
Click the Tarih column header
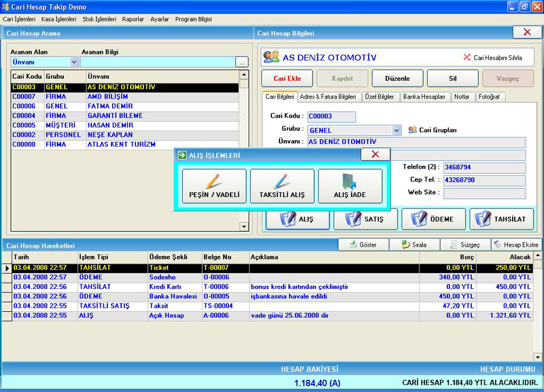click(x=45, y=257)
